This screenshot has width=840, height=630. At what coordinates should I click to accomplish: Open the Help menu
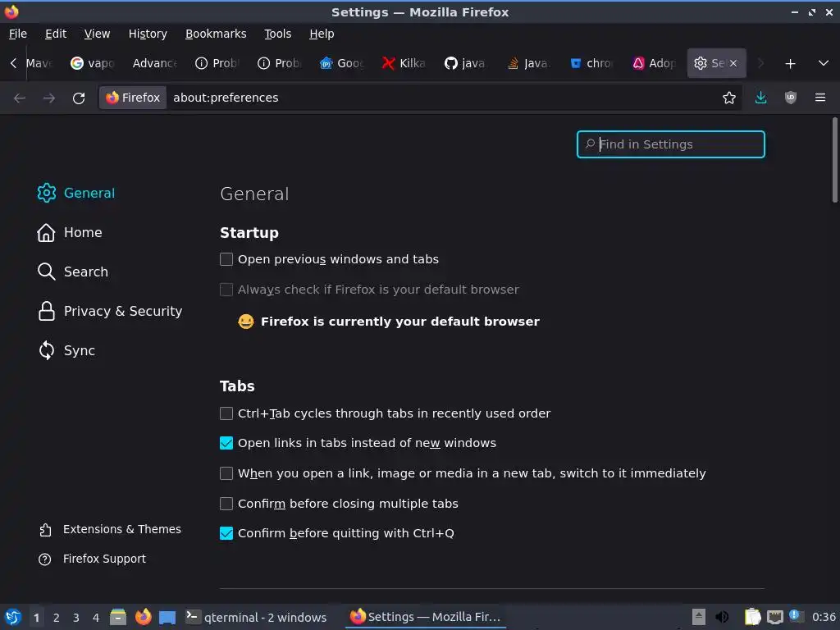(322, 34)
